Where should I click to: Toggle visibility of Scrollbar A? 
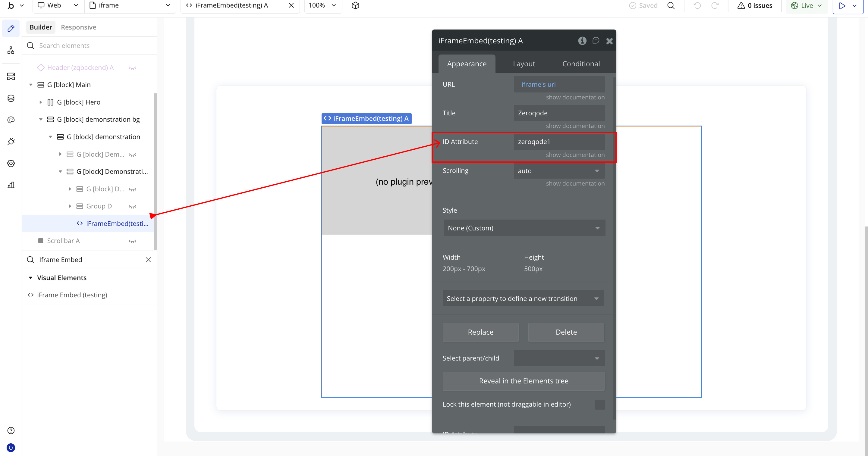click(x=132, y=241)
